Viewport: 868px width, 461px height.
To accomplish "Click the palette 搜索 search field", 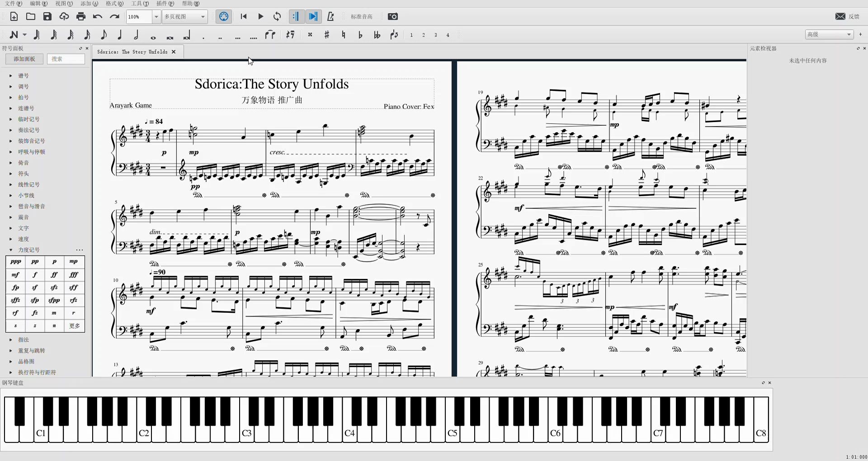I will pos(66,59).
